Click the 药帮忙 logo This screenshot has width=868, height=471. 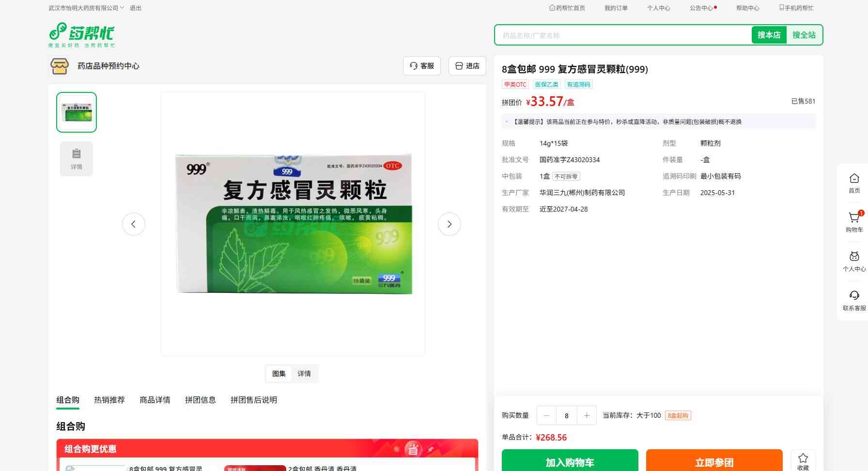tap(81, 34)
